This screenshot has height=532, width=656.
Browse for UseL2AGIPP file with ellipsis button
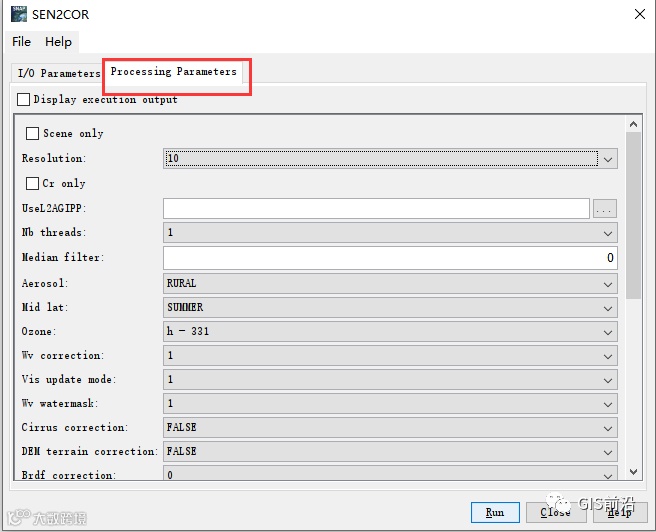(x=605, y=209)
